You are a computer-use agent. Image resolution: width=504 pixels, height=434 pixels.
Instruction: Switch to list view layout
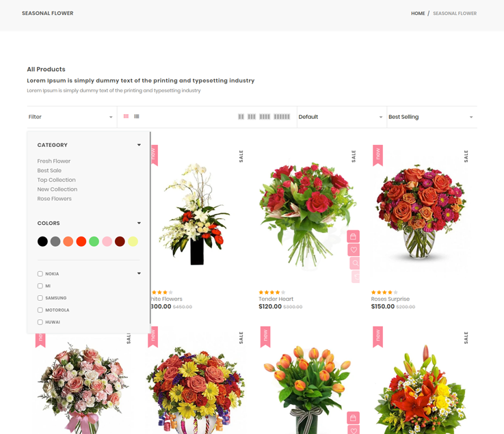click(x=137, y=117)
